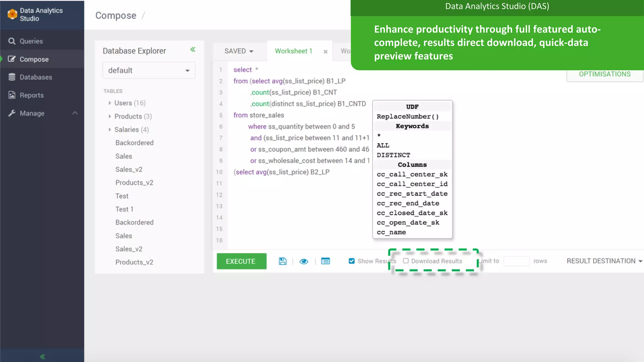Choose cc_rec_start_date column suggestion

coord(412,194)
